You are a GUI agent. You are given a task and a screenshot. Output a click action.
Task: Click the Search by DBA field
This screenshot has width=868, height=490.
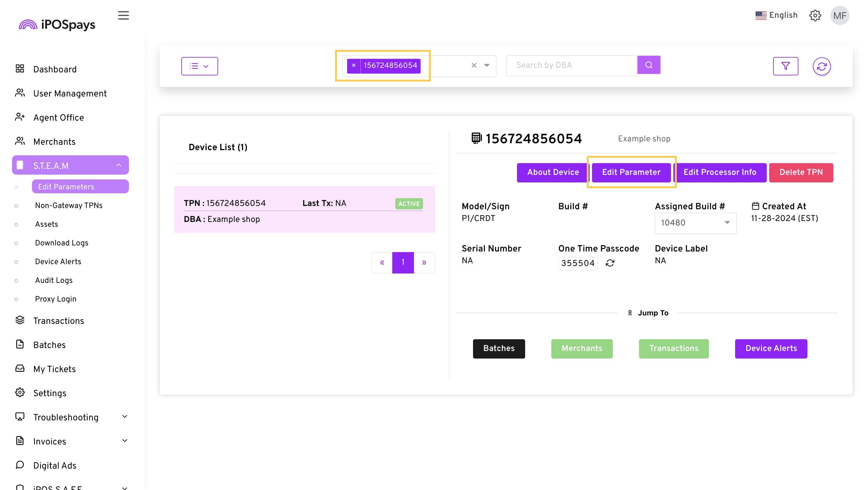pyautogui.click(x=571, y=65)
